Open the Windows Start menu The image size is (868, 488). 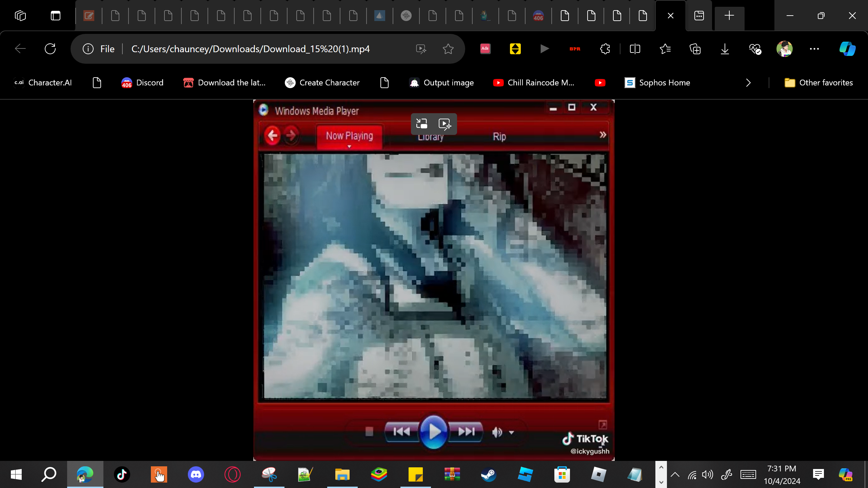pos(16,474)
